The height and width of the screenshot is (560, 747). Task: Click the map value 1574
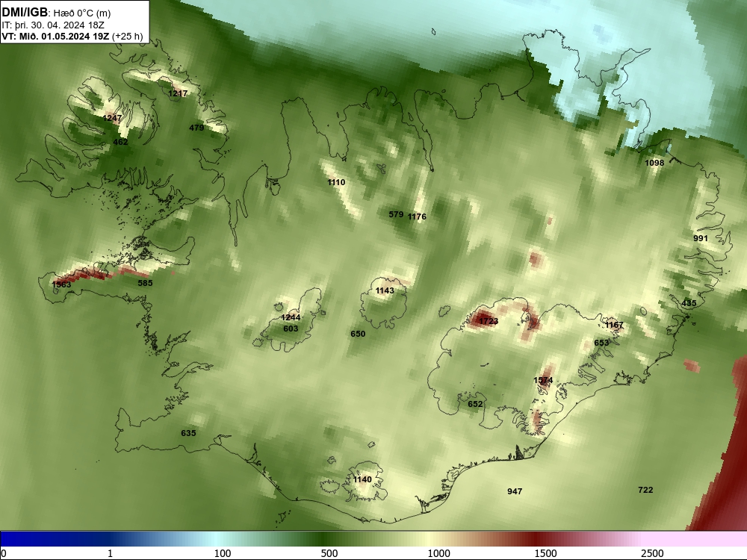click(x=543, y=380)
